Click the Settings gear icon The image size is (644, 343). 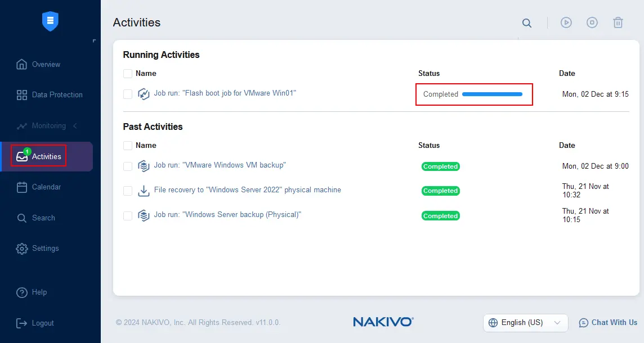click(22, 249)
